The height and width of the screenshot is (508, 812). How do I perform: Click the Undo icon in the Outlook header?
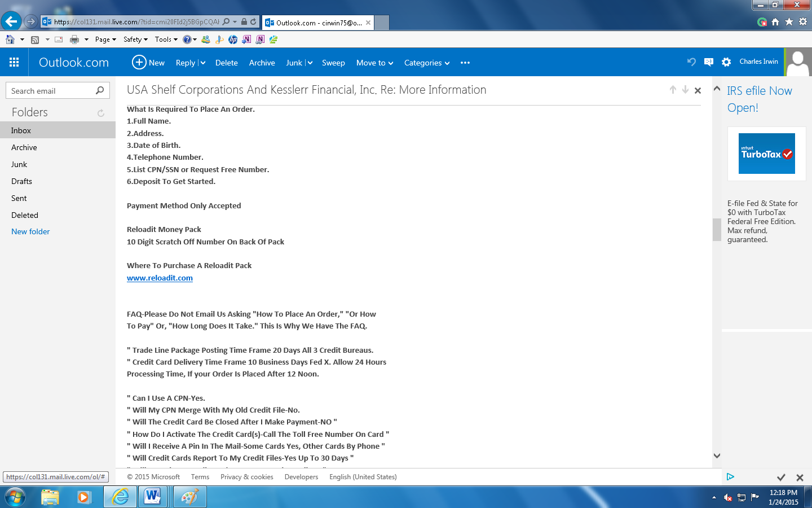point(691,62)
